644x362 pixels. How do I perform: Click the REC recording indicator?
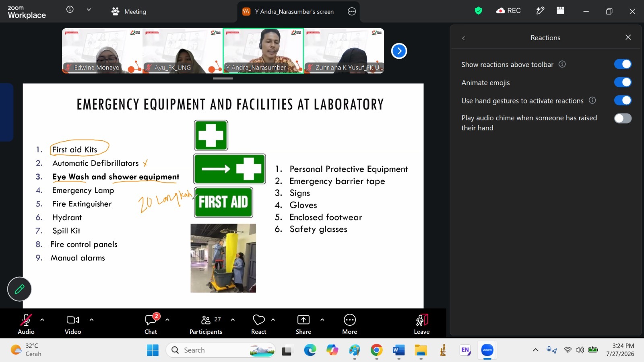coord(509,11)
